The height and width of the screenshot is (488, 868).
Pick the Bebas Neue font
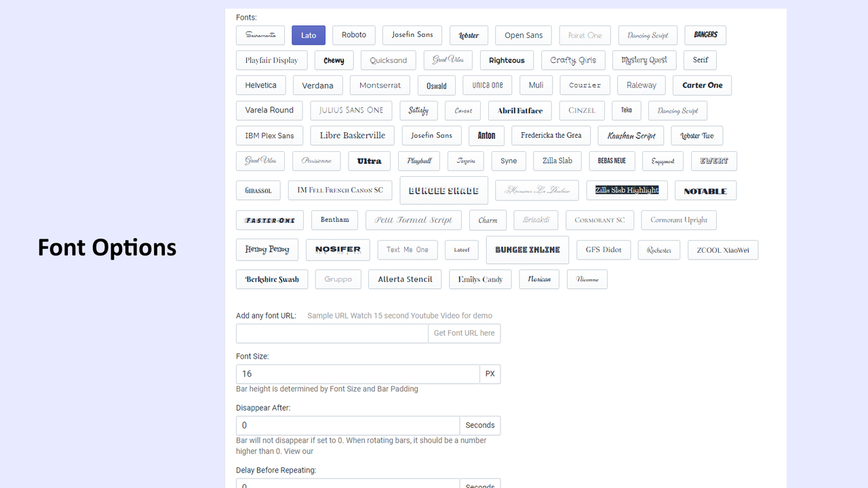pos(612,161)
